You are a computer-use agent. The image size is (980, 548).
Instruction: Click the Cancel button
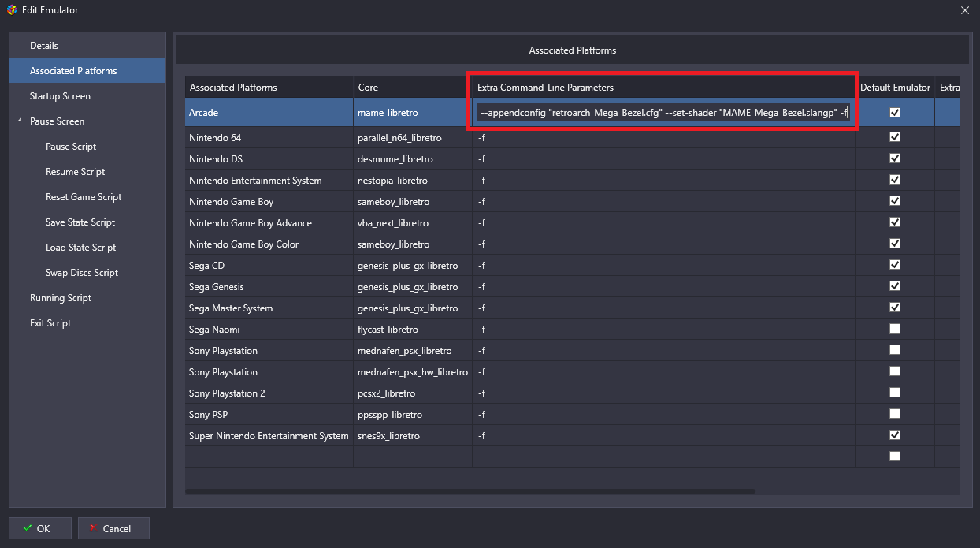(113, 528)
